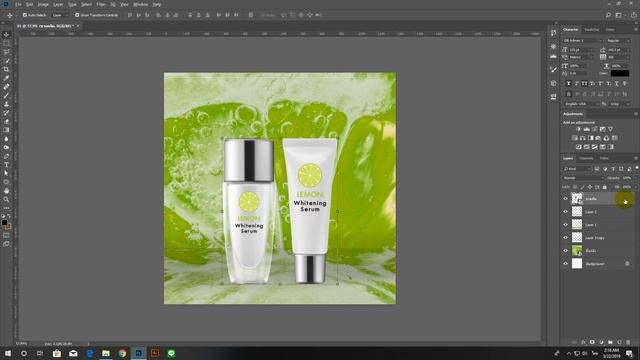This screenshot has width=640, height=360.
Task: Open the Filter menu
Action: click(101, 4)
